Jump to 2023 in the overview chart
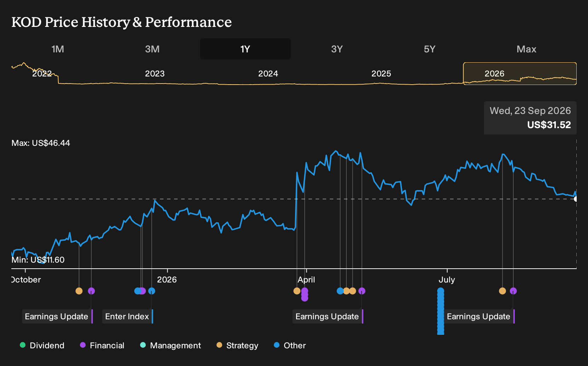 pos(155,74)
